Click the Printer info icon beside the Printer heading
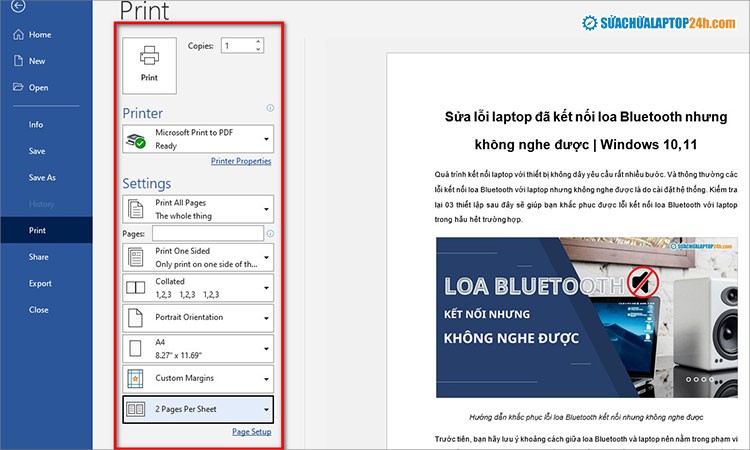This screenshot has width=750, height=450. tap(270, 108)
